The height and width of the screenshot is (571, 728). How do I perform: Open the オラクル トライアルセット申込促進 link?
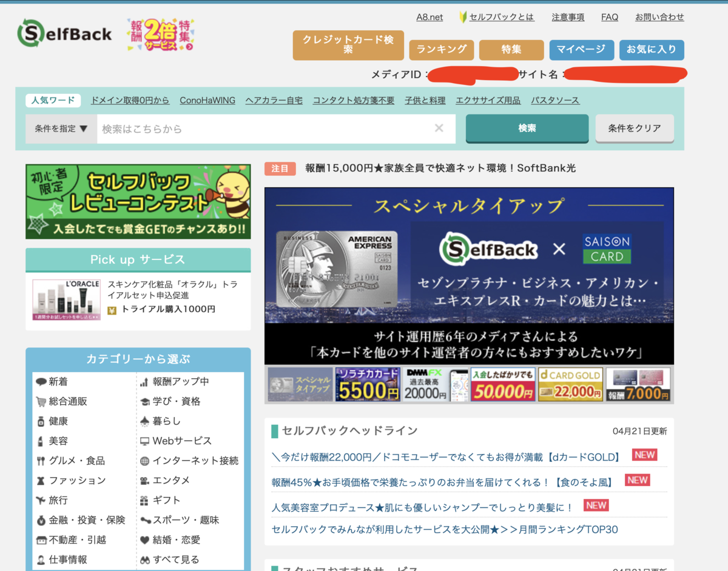tap(172, 290)
